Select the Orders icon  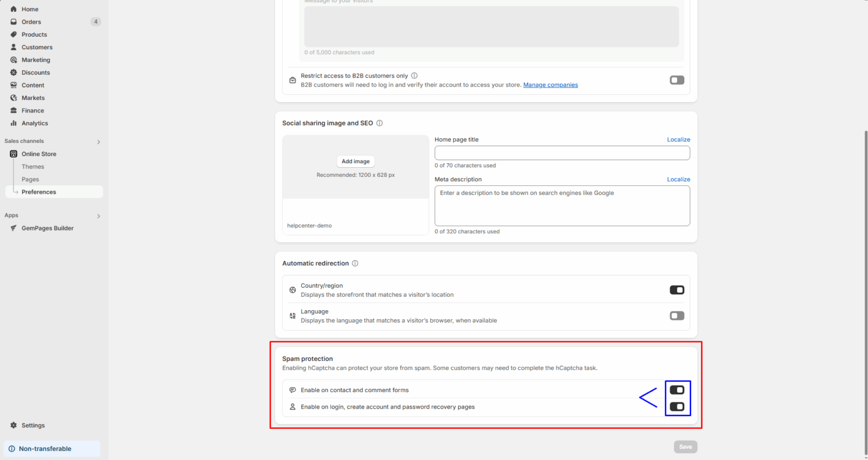[14, 21]
